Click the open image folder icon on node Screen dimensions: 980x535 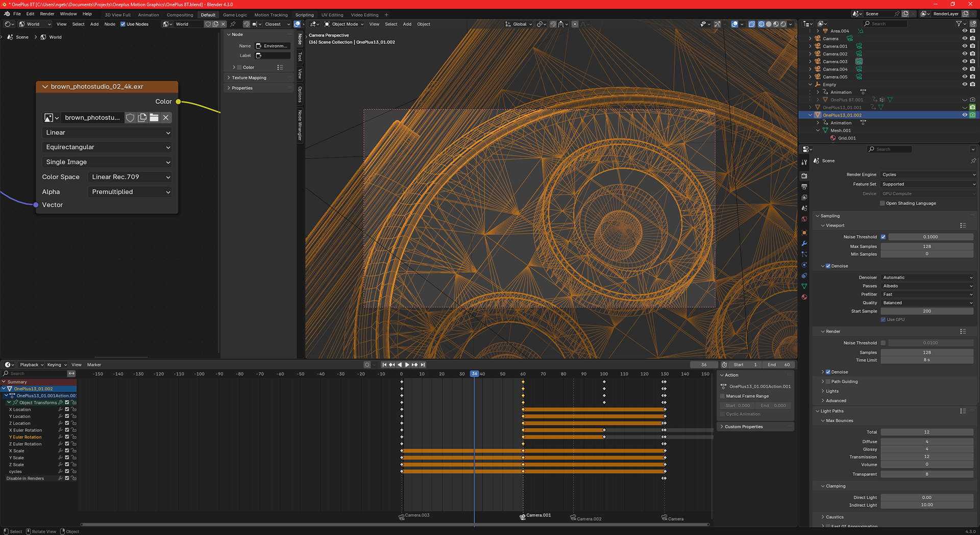pyautogui.click(x=154, y=118)
